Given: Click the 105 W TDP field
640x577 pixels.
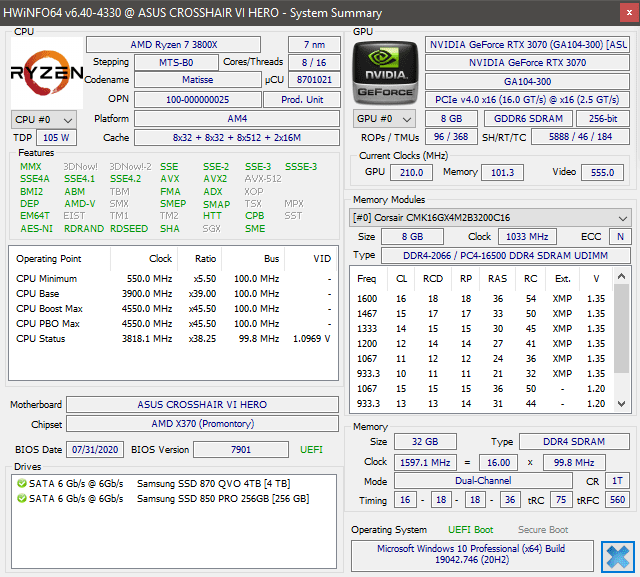Looking at the screenshot, I should tap(56, 138).
